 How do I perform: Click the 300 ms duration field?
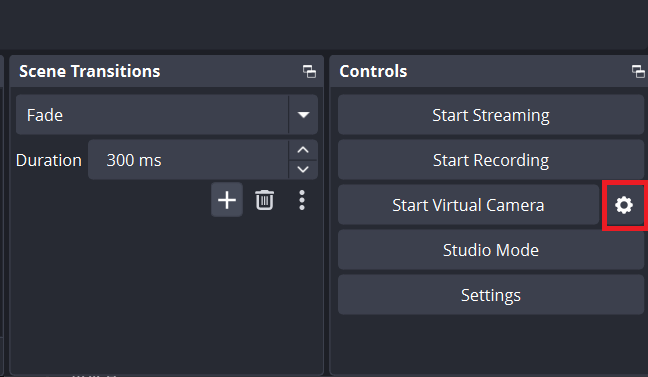click(188, 160)
